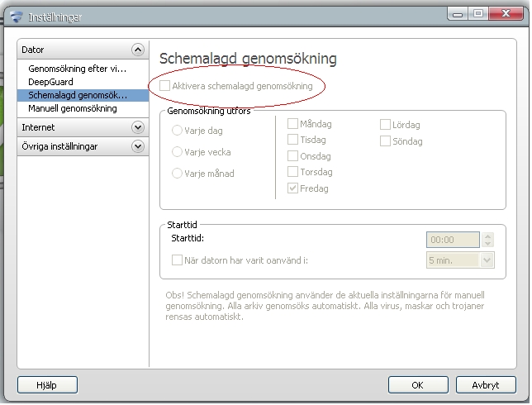Open the 5 min. idle time dropdown

click(460, 260)
